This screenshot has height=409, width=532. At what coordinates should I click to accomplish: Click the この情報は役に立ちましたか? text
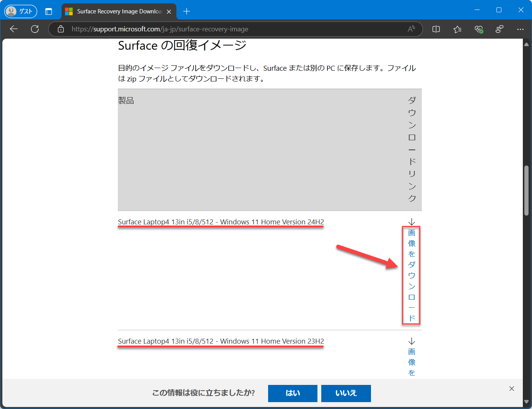203,393
